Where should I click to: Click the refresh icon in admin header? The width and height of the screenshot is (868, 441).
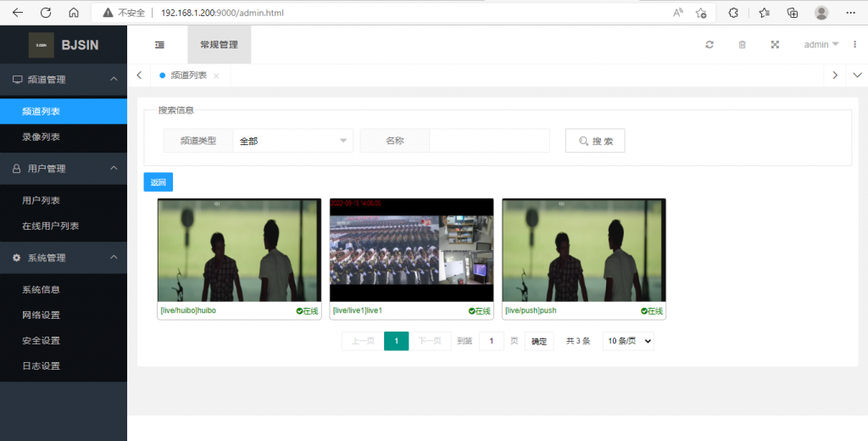[x=709, y=45]
